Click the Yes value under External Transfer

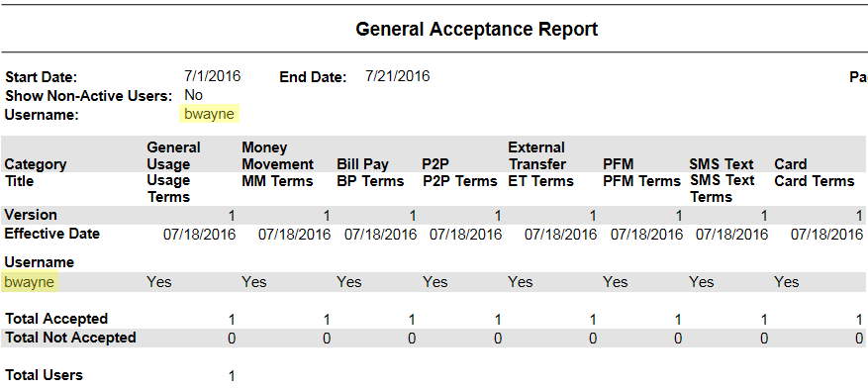(x=521, y=282)
